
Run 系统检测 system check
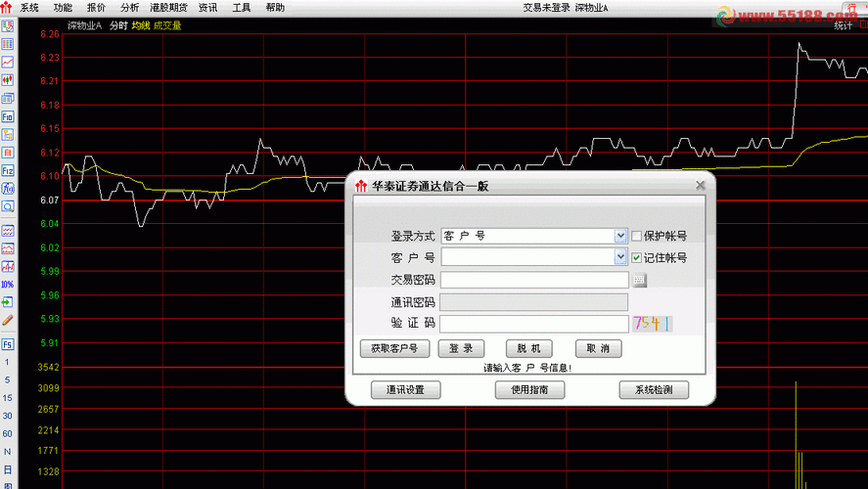tap(654, 390)
